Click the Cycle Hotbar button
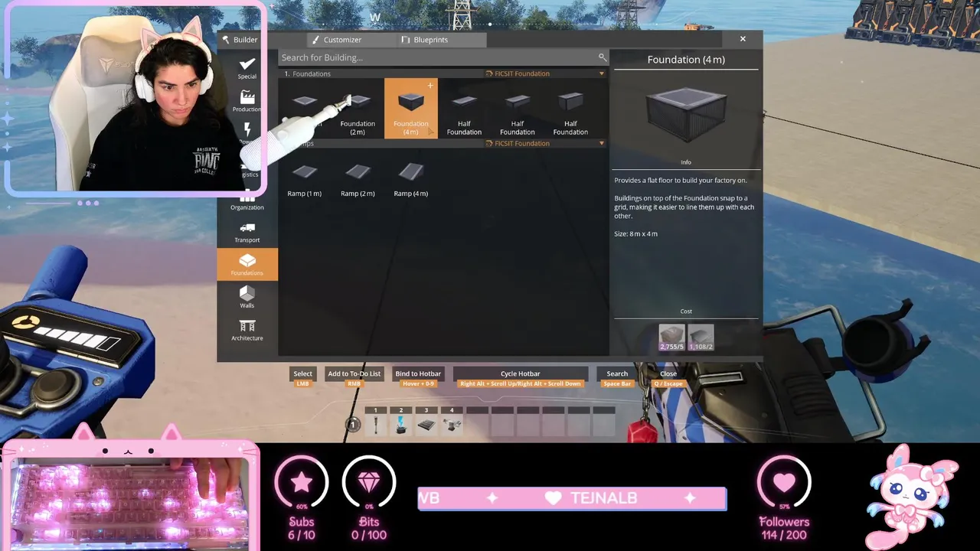Image resolution: width=980 pixels, height=551 pixels. point(521,373)
